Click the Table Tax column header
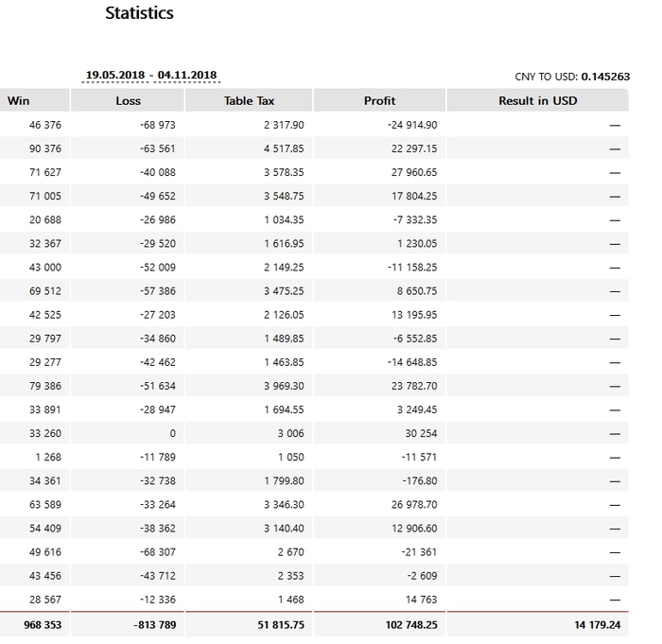The image size is (662, 644). coord(248,100)
